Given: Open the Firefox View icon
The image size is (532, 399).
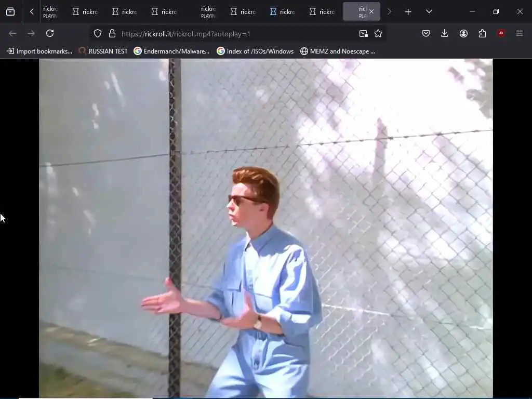Looking at the screenshot, I should 10,12.
